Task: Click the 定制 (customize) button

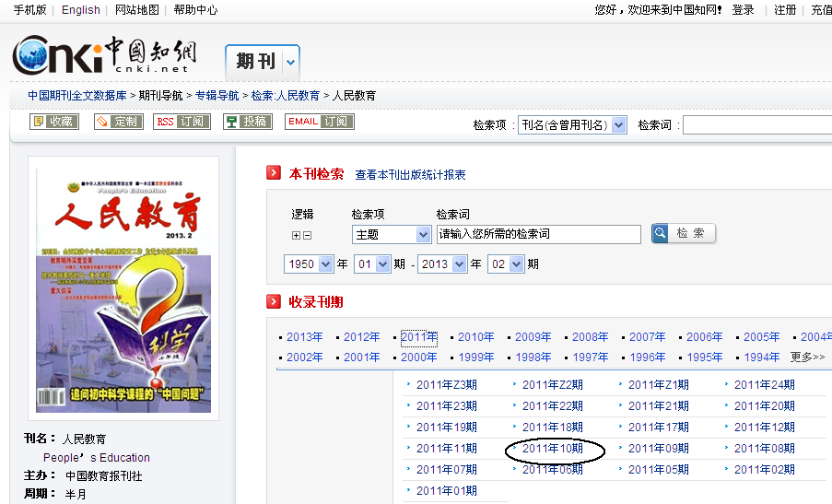Action: (118, 122)
